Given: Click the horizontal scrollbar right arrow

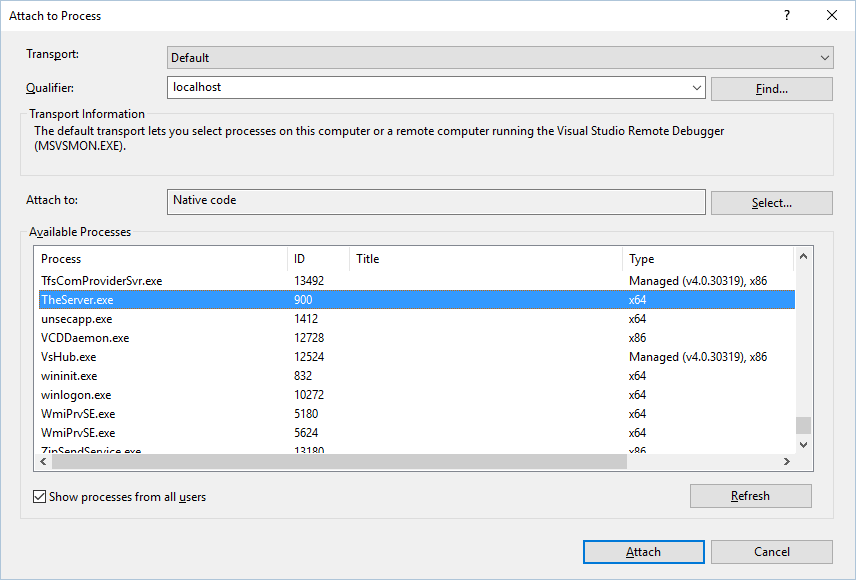Looking at the screenshot, I should pos(787,461).
